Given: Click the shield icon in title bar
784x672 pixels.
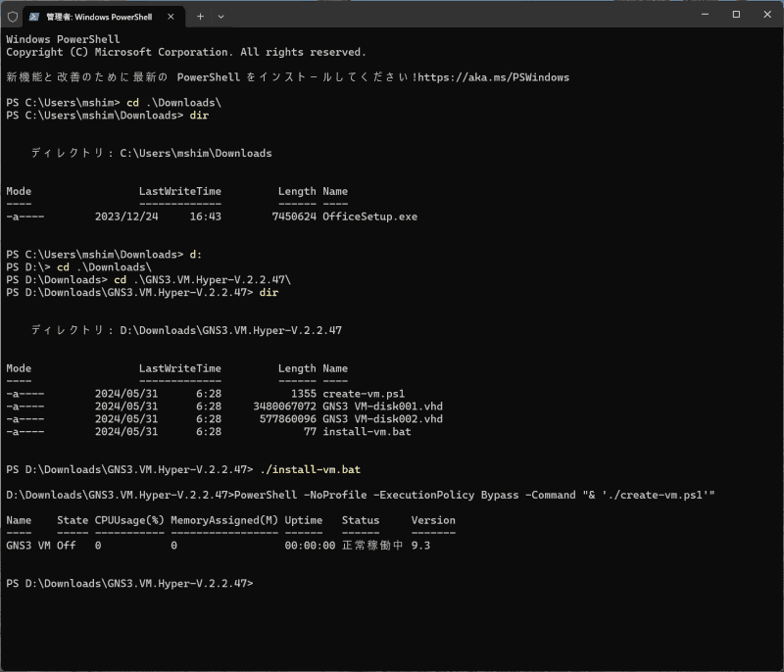Looking at the screenshot, I should pos(13,17).
